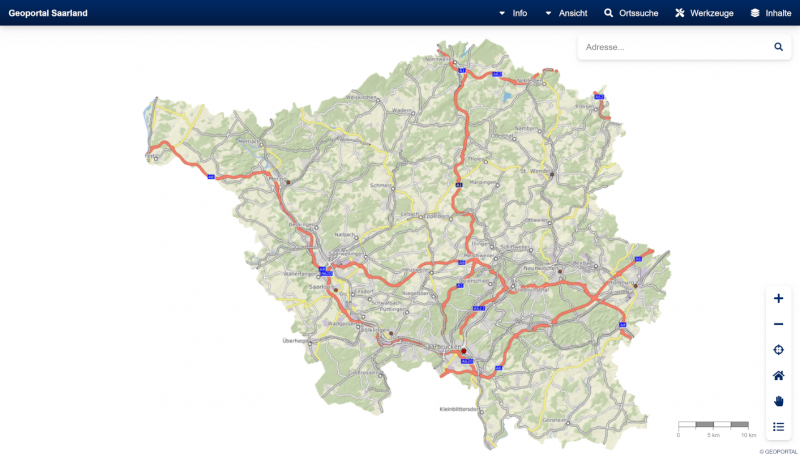Open the Ansicht dropdown menu

pos(566,13)
